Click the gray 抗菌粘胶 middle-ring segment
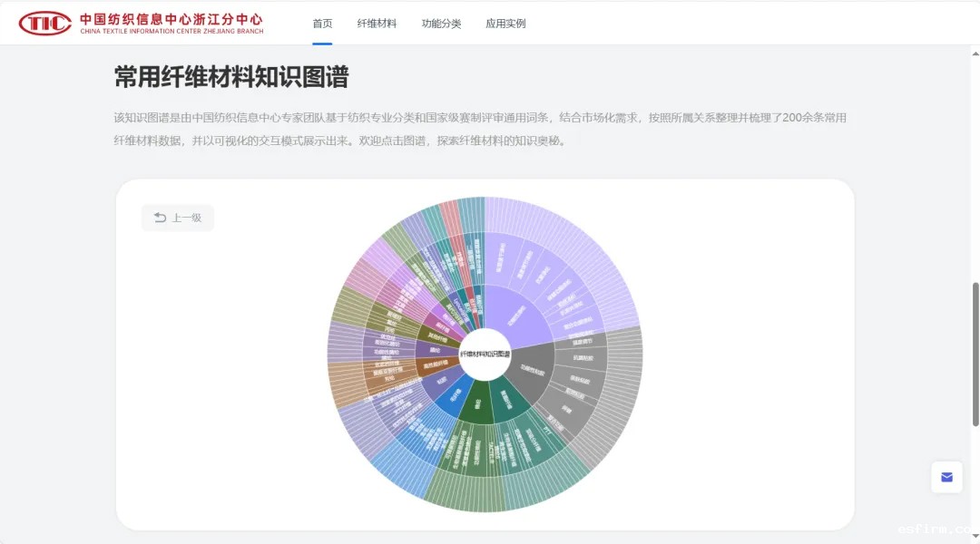Image resolution: width=980 pixels, height=544 pixels. pos(582,358)
